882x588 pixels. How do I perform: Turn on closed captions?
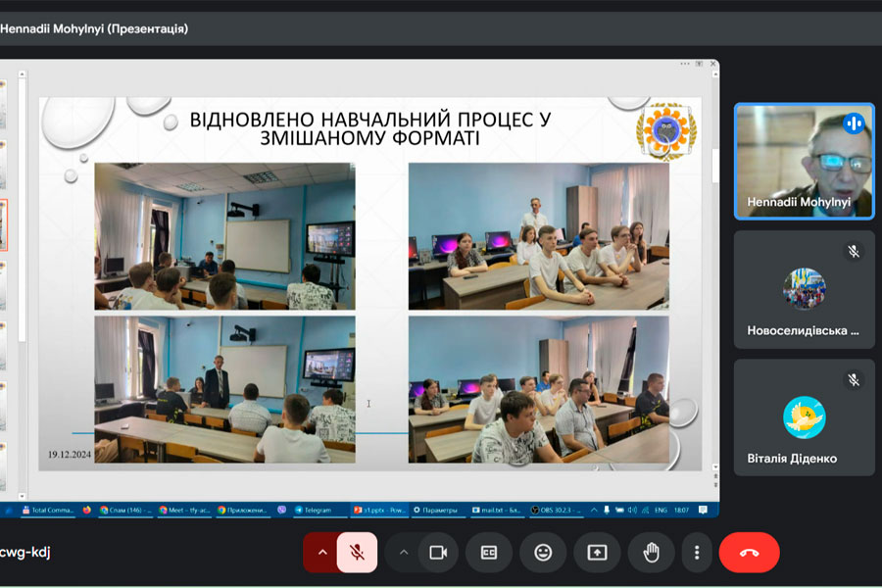489,553
